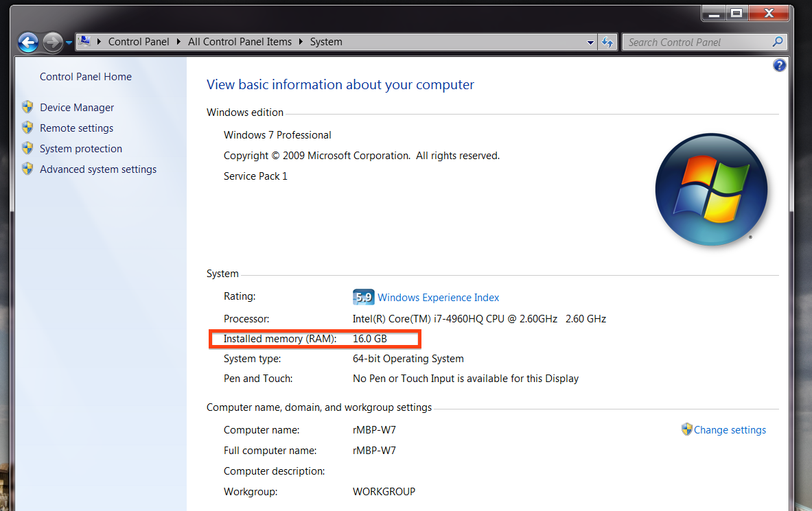Select All Control Panel Items breadcrumb

click(x=240, y=41)
